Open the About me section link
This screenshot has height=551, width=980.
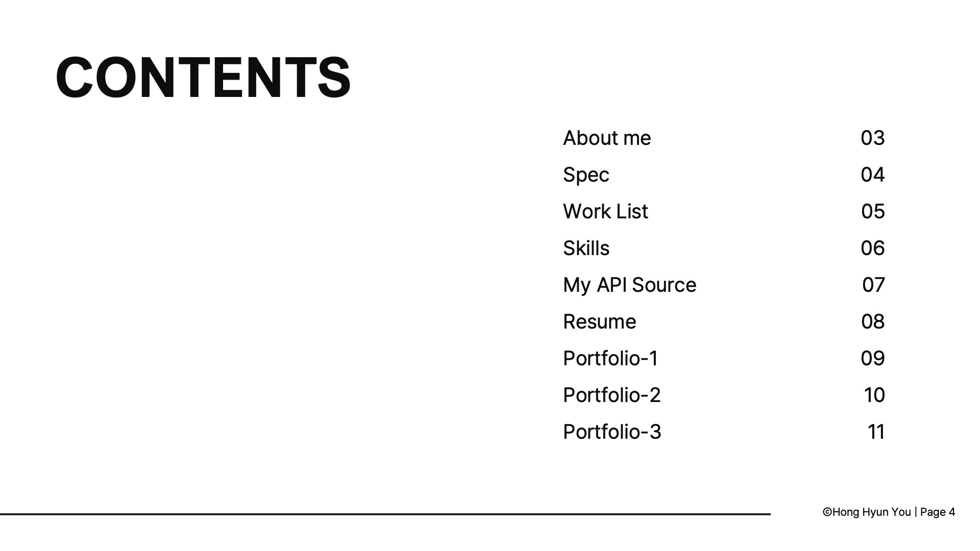click(x=607, y=138)
